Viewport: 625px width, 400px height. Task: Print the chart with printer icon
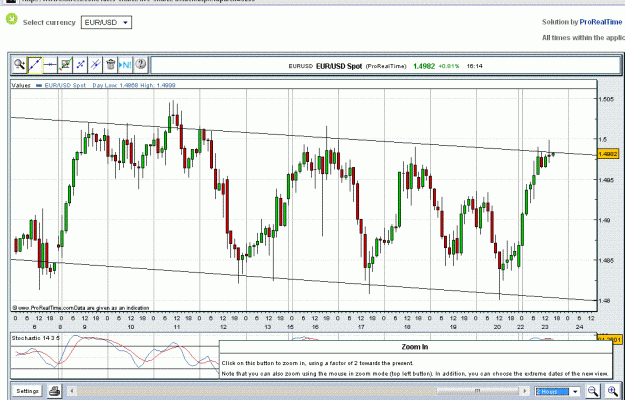(x=55, y=391)
